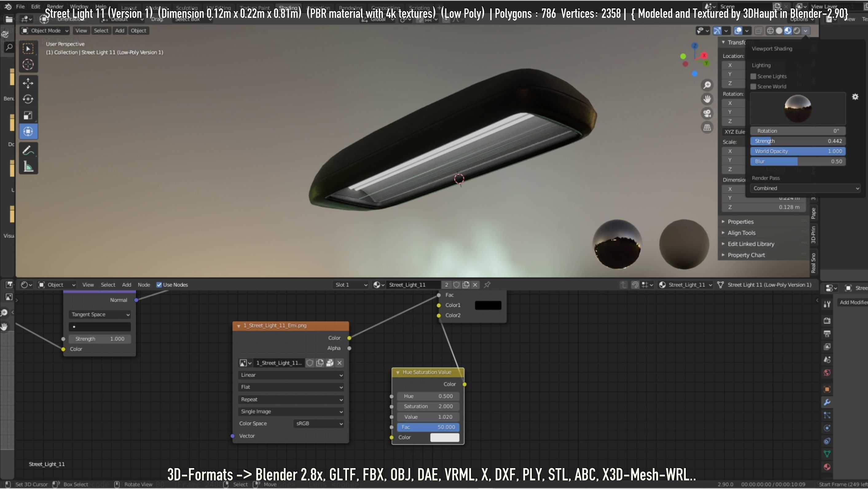The image size is (868, 489).
Task: Open the Single Image source dropdown
Action: coord(291,411)
